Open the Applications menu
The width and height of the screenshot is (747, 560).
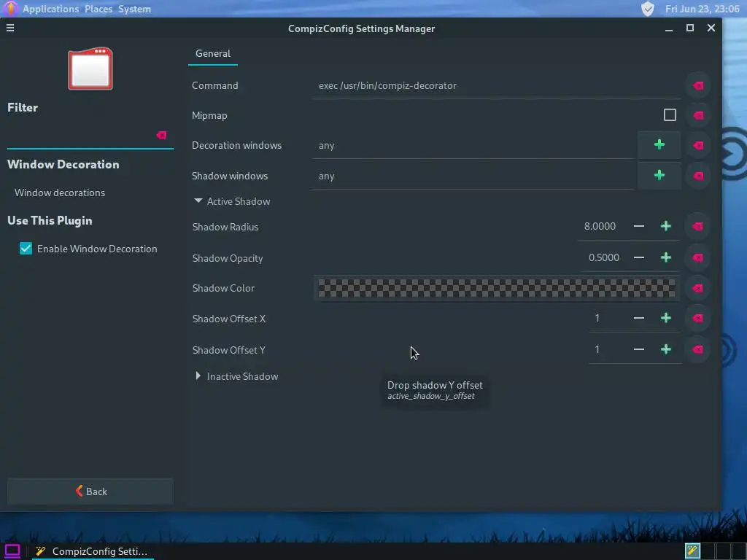click(x=50, y=9)
